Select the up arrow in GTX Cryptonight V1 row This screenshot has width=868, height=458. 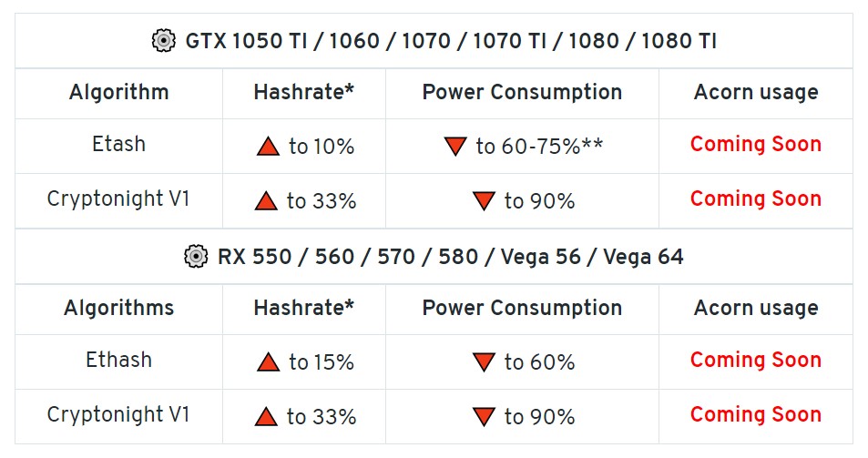point(266,201)
